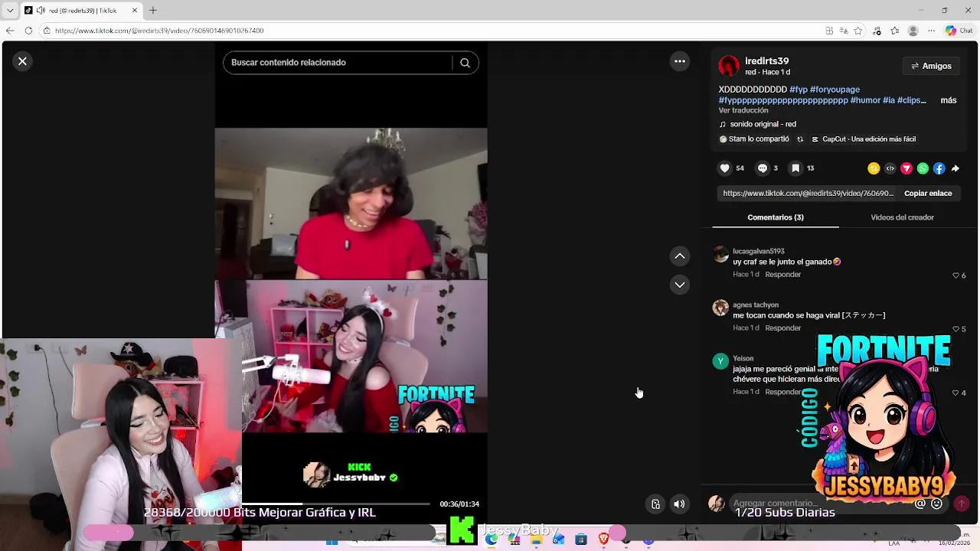Click the browser translate icon
The width and height of the screenshot is (980, 551).
point(844,31)
